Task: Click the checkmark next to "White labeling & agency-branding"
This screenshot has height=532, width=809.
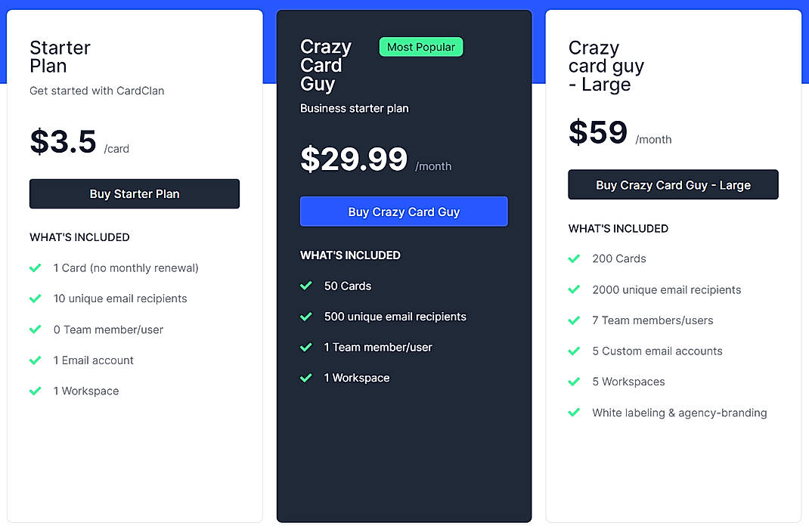Action: pos(575,413)
